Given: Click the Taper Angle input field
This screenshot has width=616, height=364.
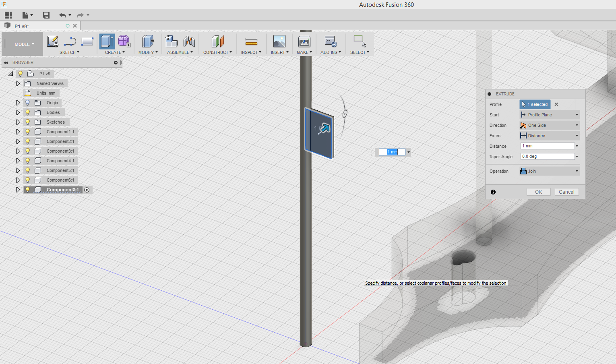Looking at the screenshot, I should pyautogui.click(x=548, y=157).
